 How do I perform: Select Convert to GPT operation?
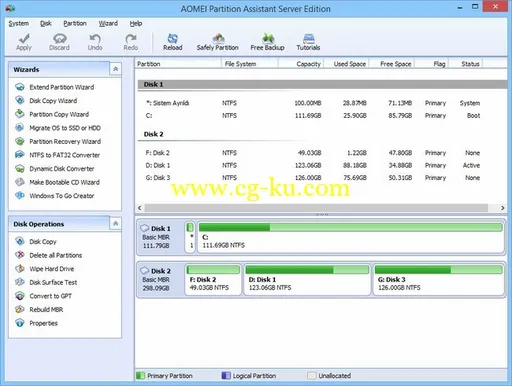tap(51, 296)
